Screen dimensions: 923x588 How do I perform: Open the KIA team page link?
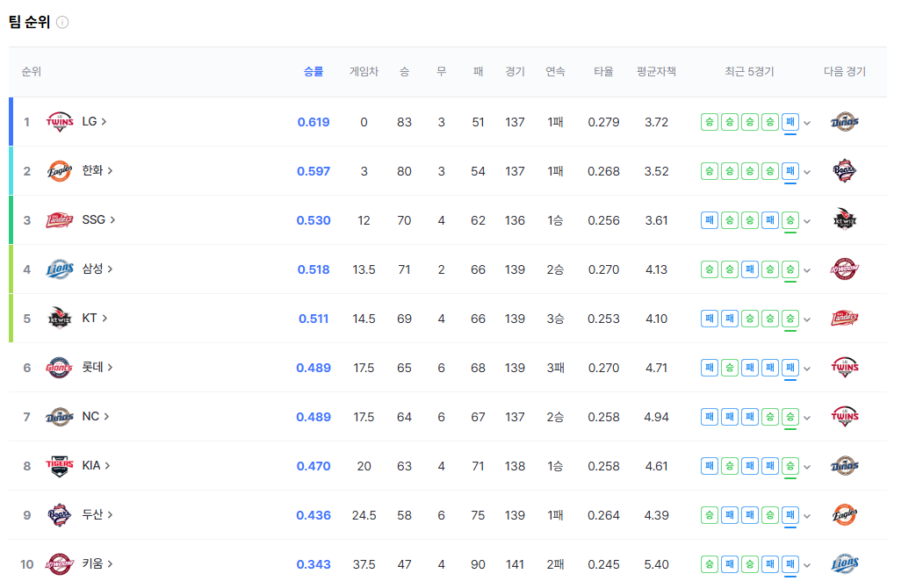point(96,465)
